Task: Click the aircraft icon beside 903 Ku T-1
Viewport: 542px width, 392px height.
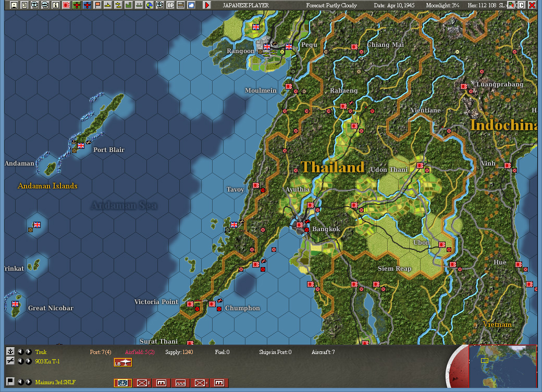Action: coord(10,361)
